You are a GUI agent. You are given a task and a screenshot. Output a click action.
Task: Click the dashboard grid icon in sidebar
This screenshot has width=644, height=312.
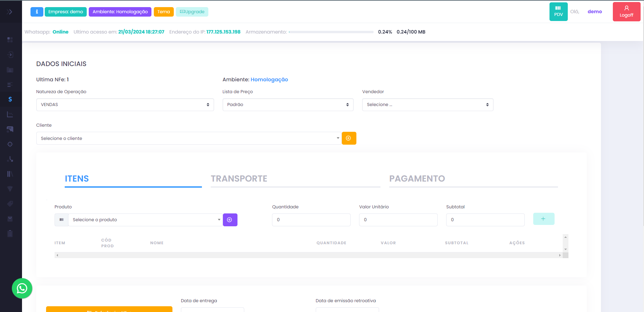[10, 40]
